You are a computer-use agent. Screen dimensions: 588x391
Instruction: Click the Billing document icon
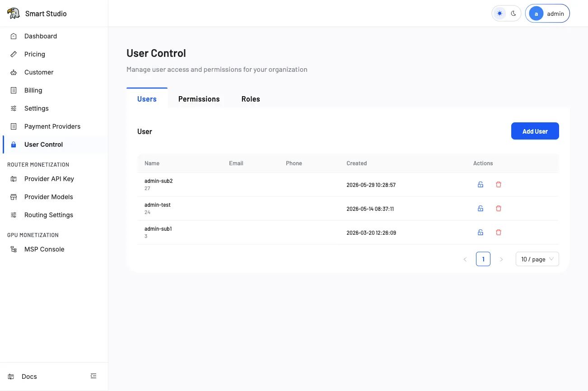(14, 90)
